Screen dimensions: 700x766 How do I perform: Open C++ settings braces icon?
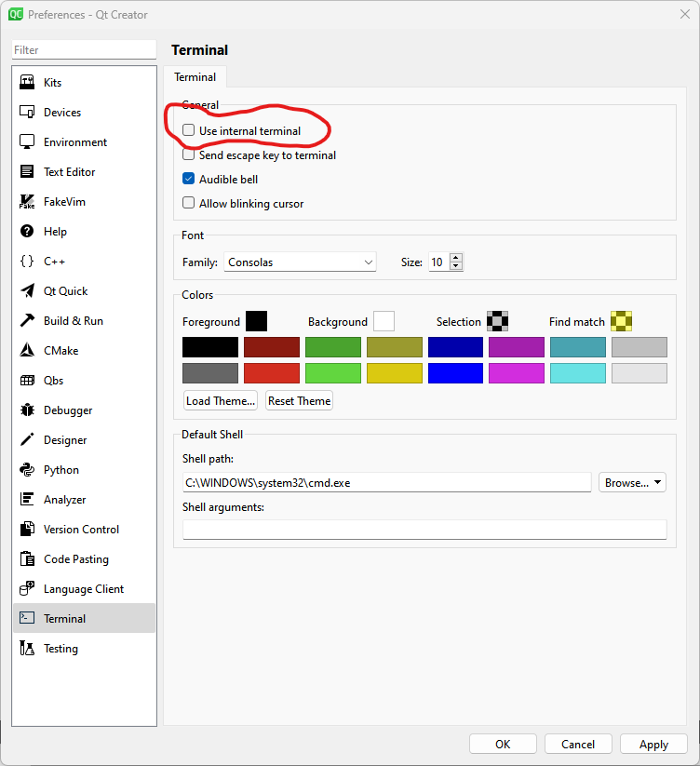click(27, 261)
